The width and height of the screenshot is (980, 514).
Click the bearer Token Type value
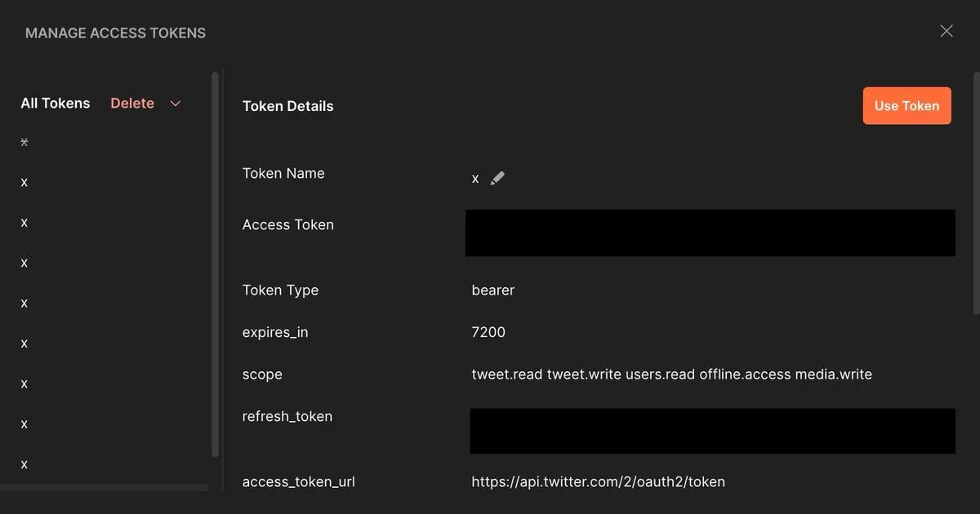493,290
